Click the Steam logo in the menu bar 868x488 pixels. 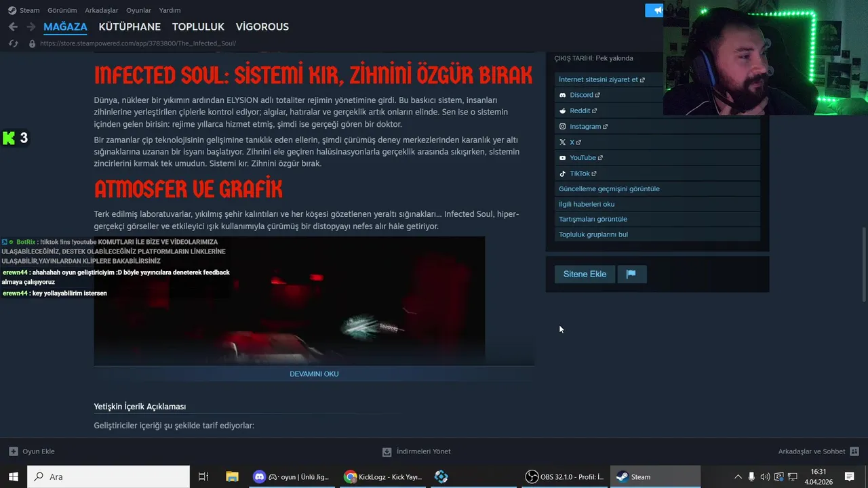[12, 10]
